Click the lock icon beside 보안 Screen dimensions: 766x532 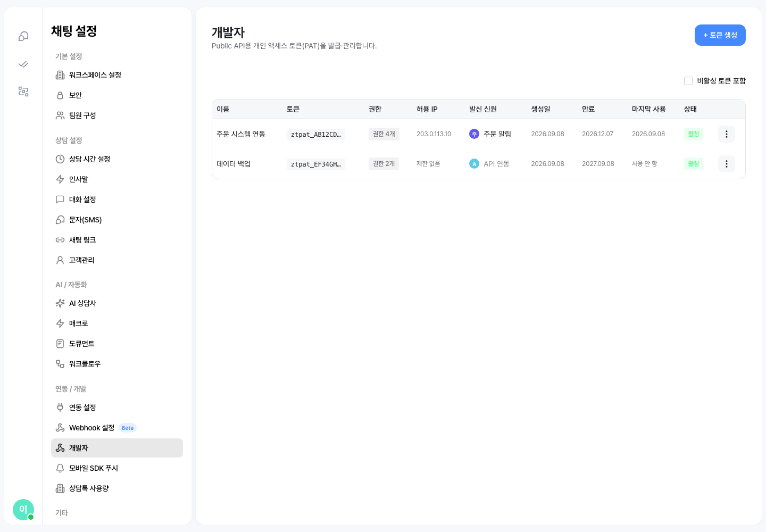(60, 95)
